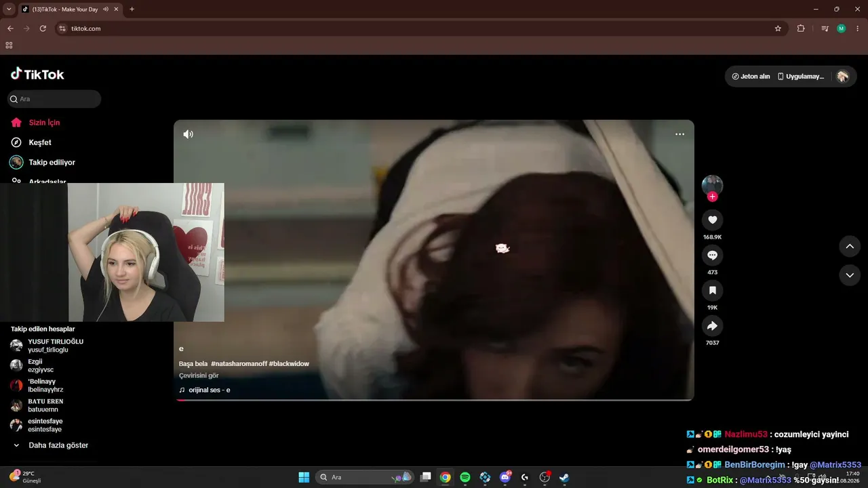This screenshot has width=868, height=488.
Task: Open the video's three-dot options menu
Action: click(679, 134)
